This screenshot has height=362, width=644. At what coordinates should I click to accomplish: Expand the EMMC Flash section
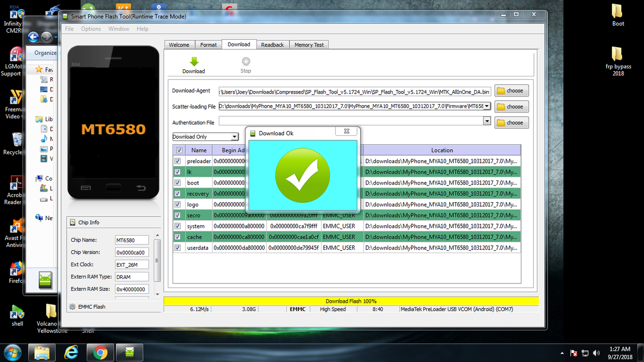[x=114, y=307]
